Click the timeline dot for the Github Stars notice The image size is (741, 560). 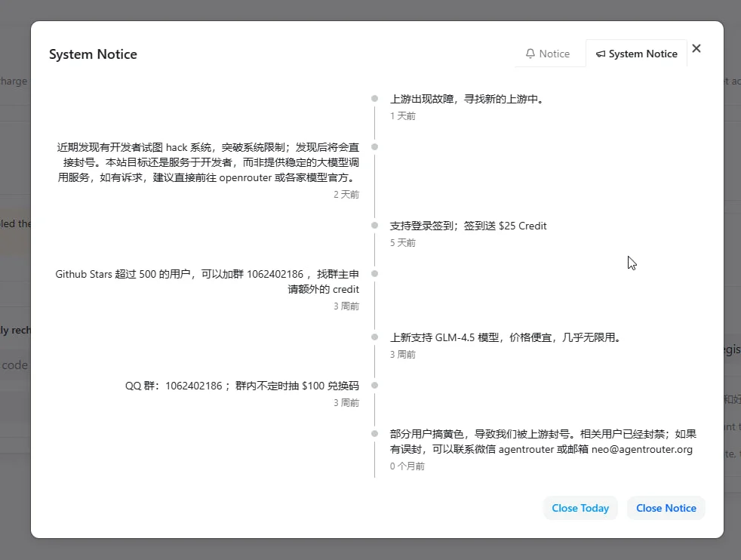[x=374, y=273]
